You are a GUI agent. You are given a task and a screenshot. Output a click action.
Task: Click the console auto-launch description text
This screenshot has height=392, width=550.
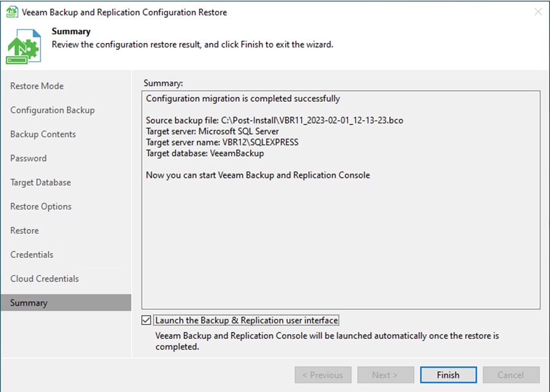pos(327,341)
